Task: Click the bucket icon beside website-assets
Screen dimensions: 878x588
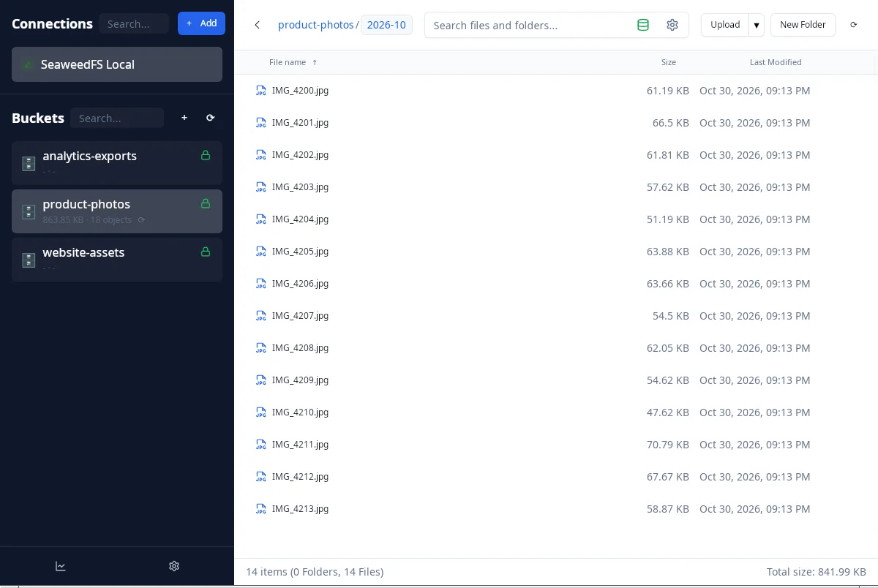Action: point(29,260)
